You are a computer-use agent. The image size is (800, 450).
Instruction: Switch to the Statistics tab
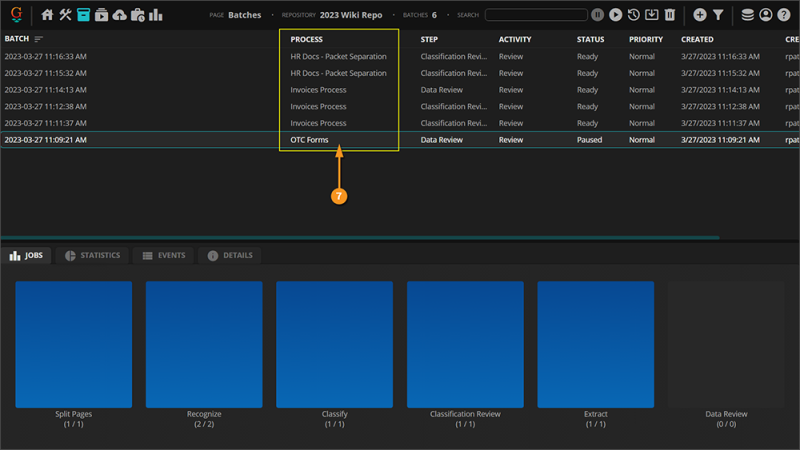click(x=92, y=256)
